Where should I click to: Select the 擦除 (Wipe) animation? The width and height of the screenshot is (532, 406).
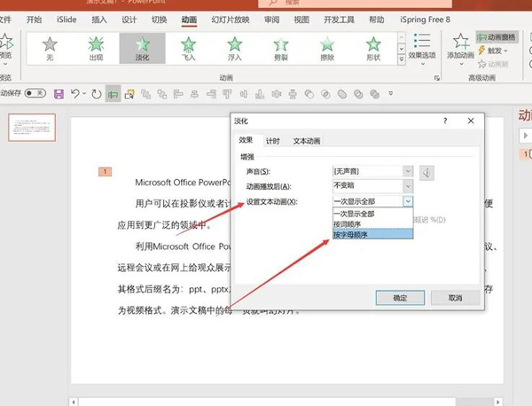coord(327,49)
